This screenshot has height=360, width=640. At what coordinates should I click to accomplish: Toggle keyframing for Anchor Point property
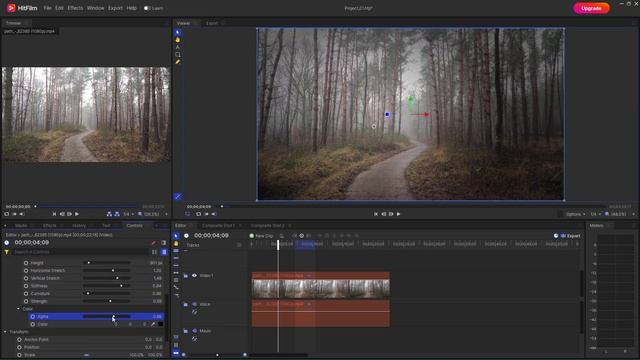click(x=19, y=340)
